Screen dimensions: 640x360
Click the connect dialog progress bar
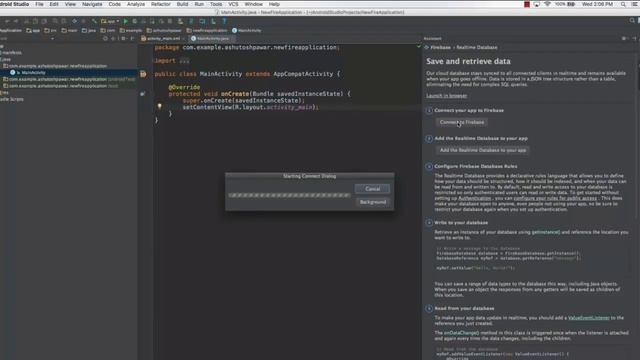click(x=289, y=196)
